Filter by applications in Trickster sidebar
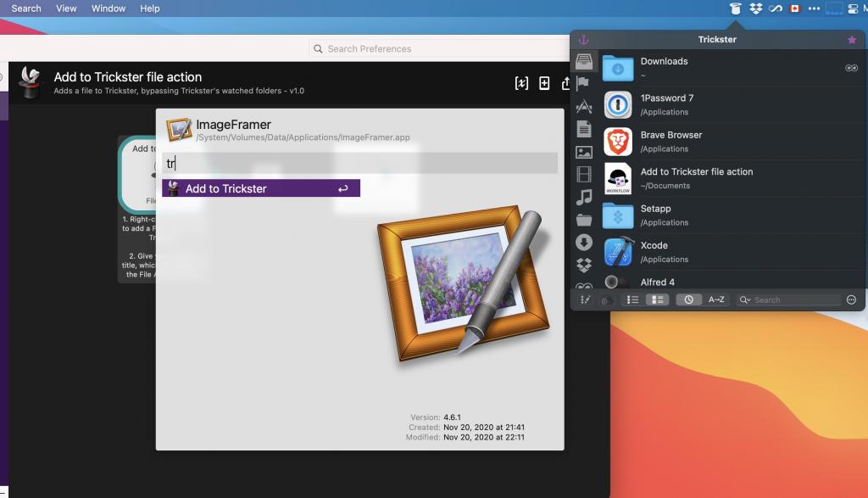 tap(583, 107)
